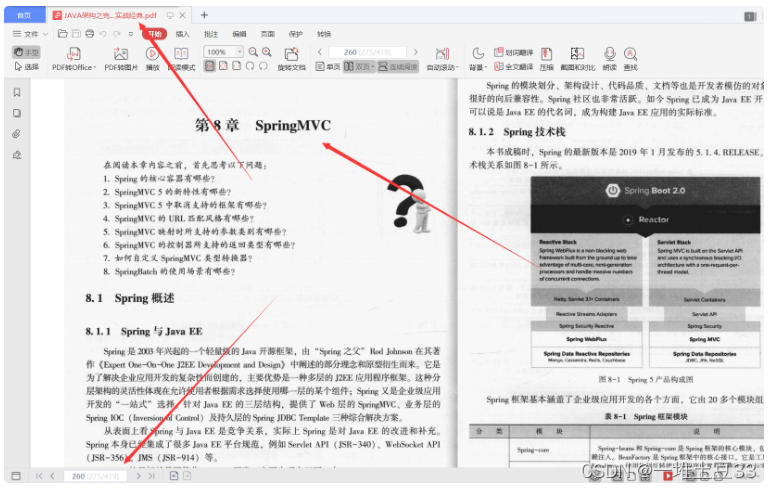Open 自动滚动 auto scroll dropdown

coord(443,60)
